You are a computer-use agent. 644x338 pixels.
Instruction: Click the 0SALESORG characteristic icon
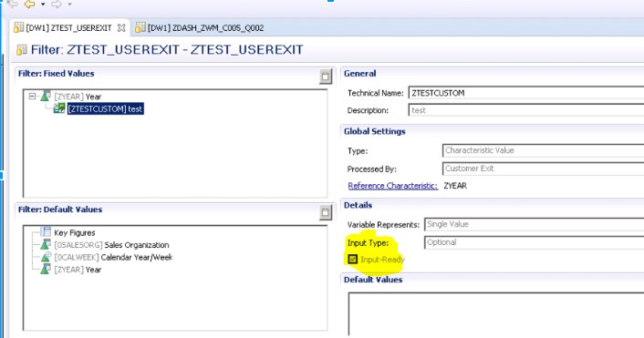(46, 244)
